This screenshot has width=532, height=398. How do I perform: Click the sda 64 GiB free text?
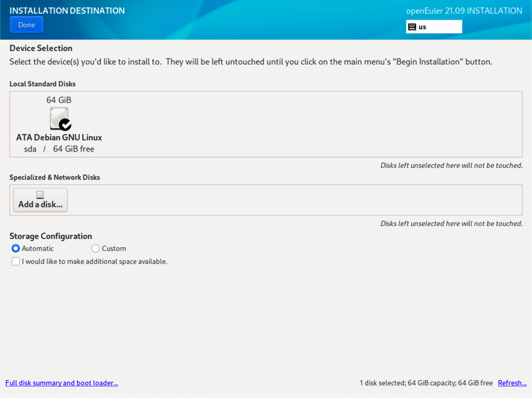(59, 149)
